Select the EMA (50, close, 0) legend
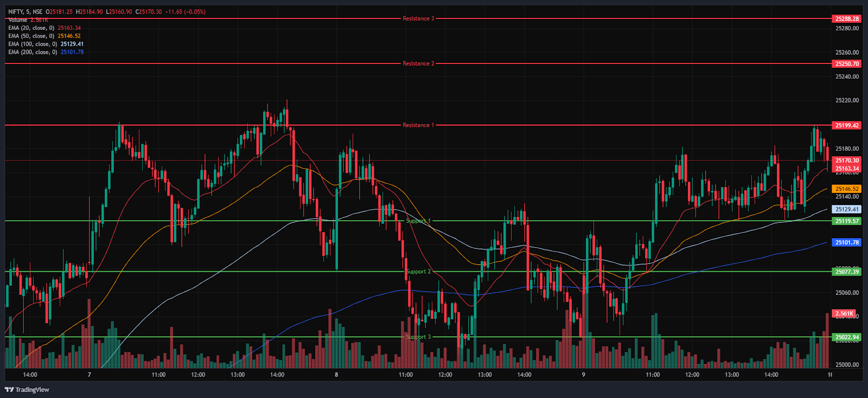The height and width of the screenshot is (398, 868). [x=31, y=36]
